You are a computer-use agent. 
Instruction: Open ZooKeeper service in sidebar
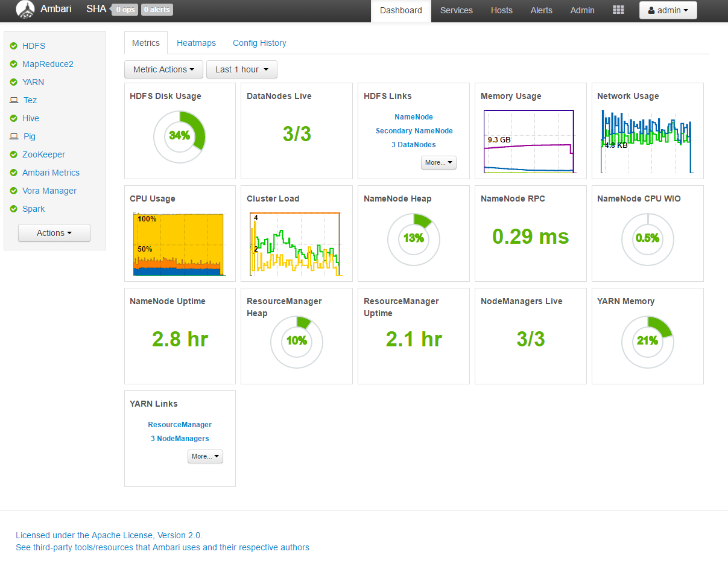point(43,154)
